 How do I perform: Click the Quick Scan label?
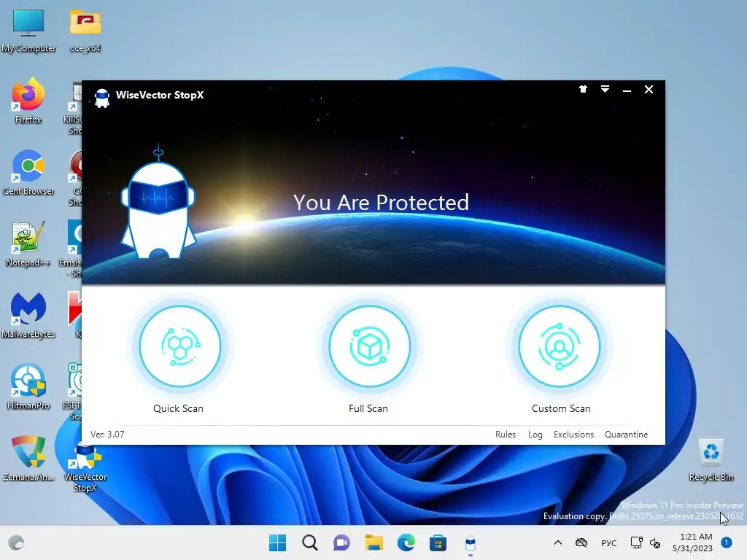tap(178, 408)
